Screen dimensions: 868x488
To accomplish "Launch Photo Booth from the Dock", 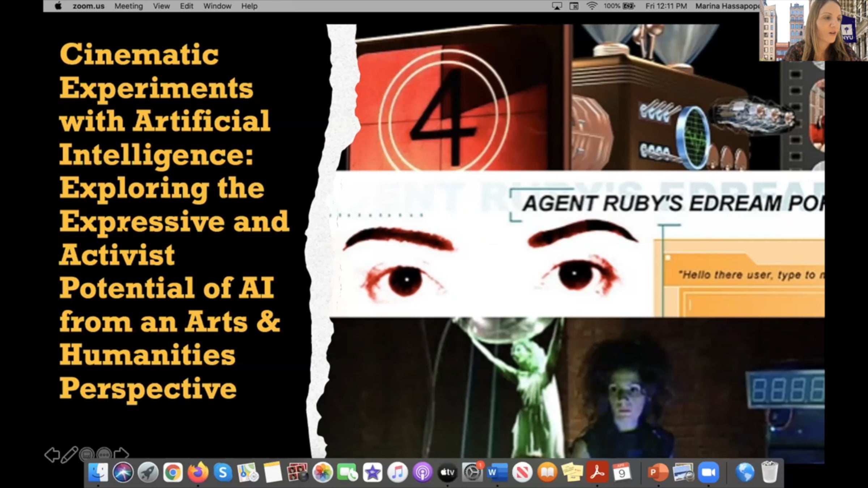I will click(x=298, y=472).
